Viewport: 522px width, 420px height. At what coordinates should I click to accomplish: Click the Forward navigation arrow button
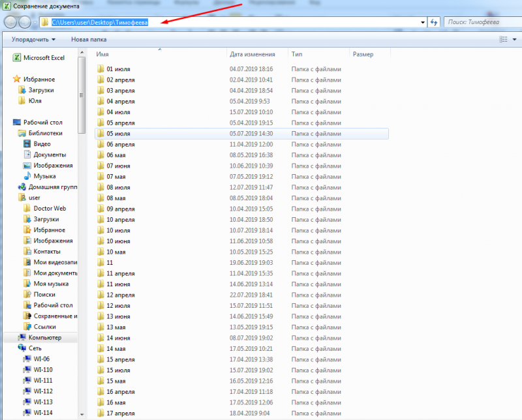click(25, 22)
